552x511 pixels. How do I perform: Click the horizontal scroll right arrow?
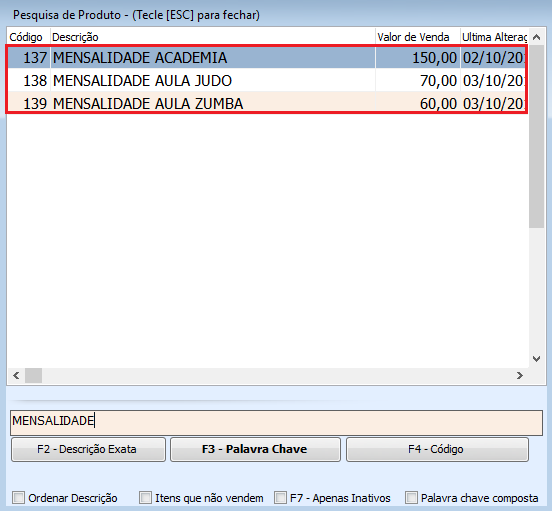(520, 376)
